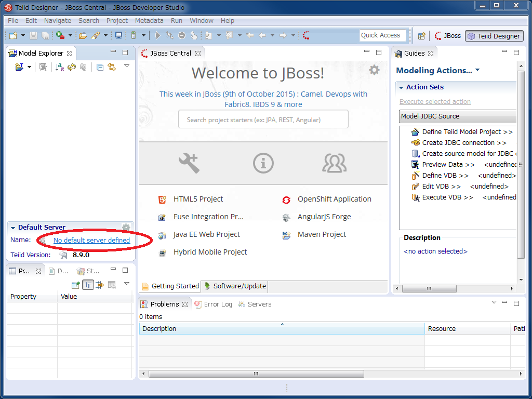This screenshot has height=399, width=532.
Task: Open the File menu
Action: (x=13, y=20)
